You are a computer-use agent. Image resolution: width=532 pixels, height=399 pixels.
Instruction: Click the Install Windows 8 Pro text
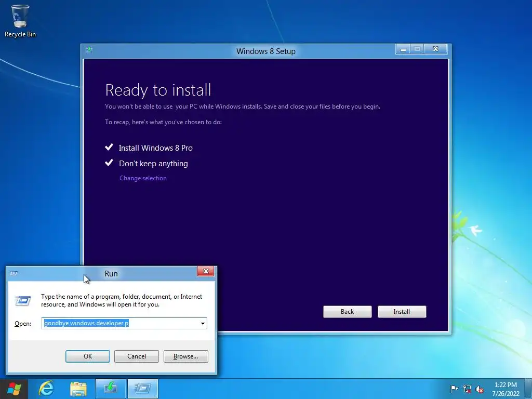click(x=156, y=148)
